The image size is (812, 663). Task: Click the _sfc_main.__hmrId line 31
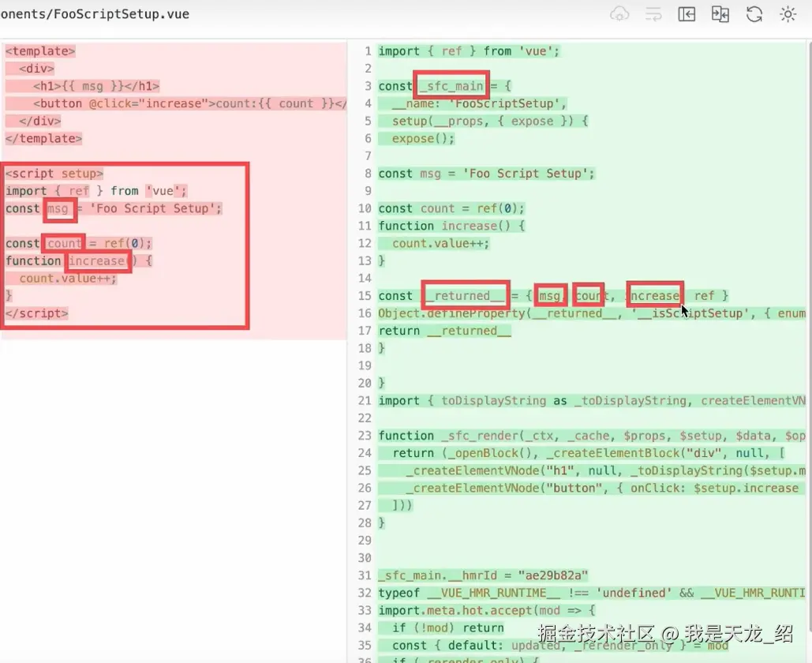pos(483,575)
